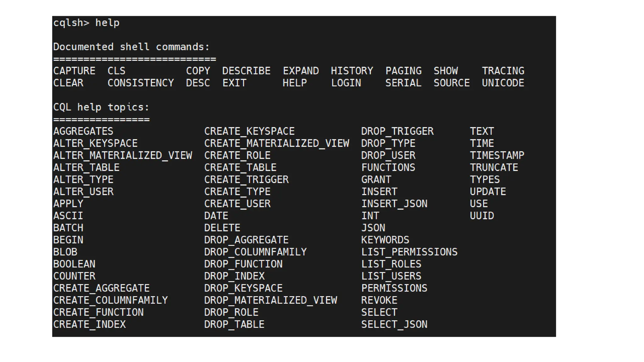644x362 pixels.
Task: Click the AGGREGATES help topic
Action: coord(83,131)
